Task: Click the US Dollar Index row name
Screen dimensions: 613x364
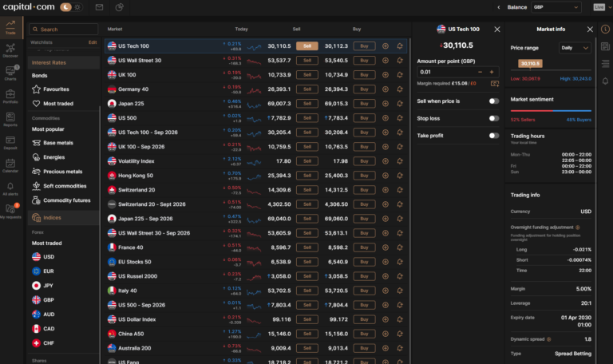Action: (x=136, y=319)
